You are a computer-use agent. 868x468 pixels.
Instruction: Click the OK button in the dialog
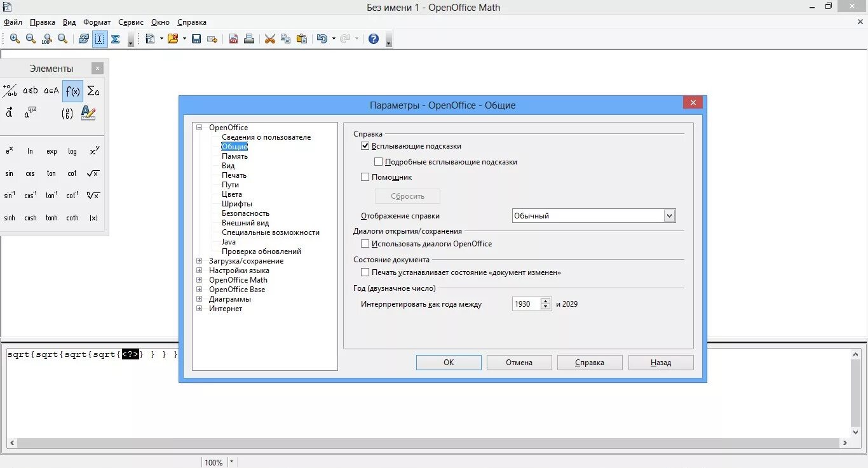(x=449, y=363)
